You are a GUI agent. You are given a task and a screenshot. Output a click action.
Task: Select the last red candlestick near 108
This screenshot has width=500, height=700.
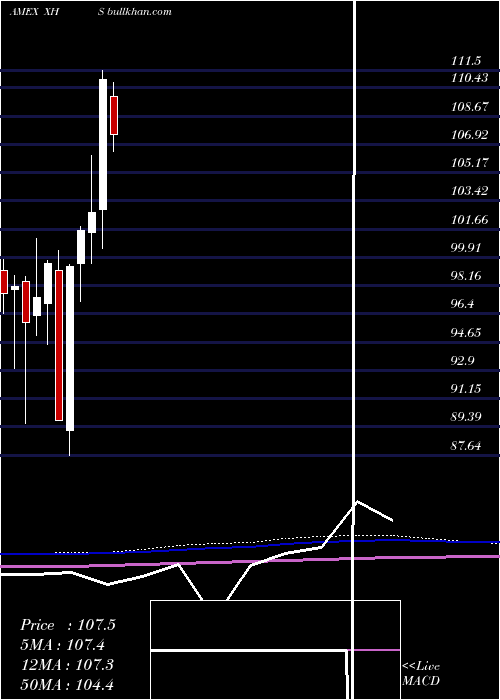114,115
